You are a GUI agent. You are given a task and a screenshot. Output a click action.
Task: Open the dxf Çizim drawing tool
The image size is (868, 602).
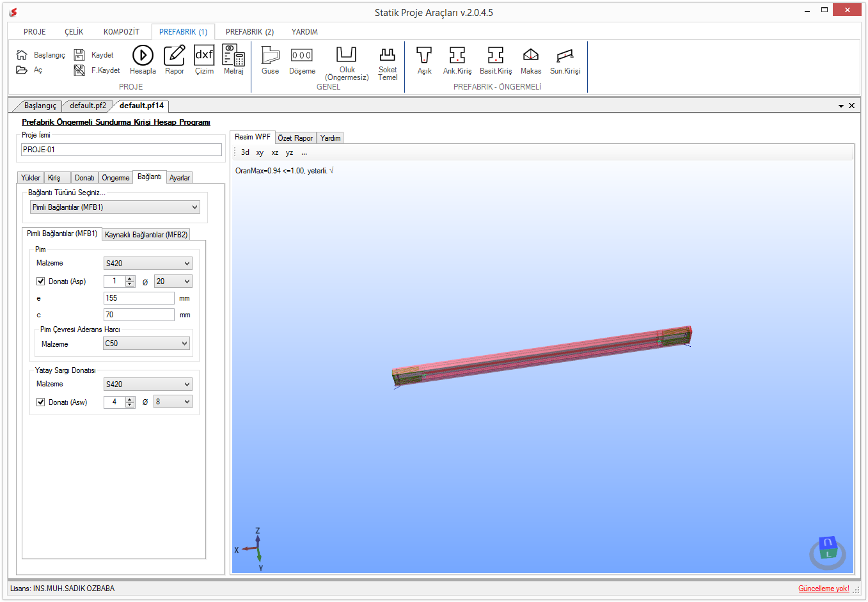point(204,55)
